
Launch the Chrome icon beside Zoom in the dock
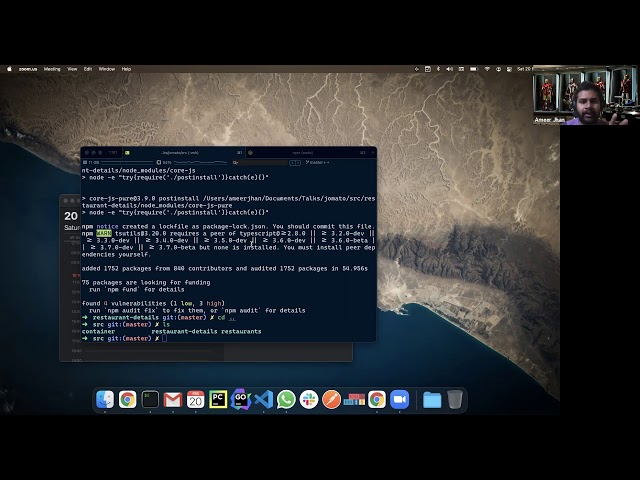click(x=377, y=399)
